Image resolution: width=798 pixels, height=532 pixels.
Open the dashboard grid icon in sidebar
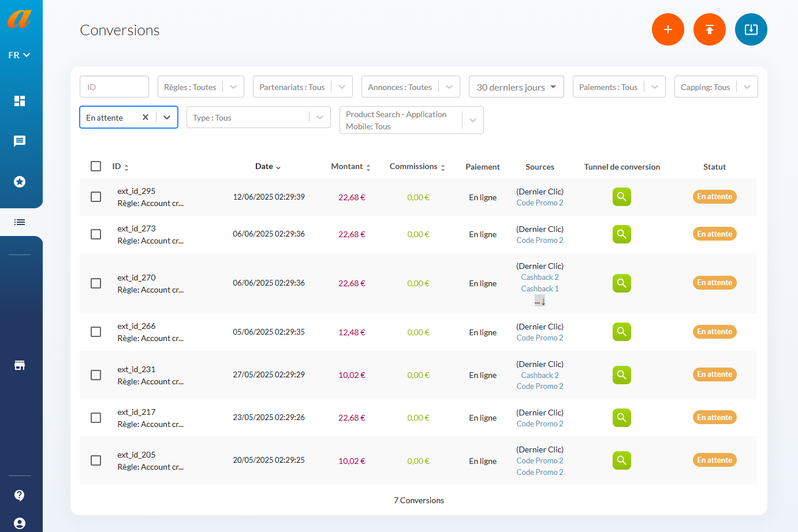tap(20, 101)
